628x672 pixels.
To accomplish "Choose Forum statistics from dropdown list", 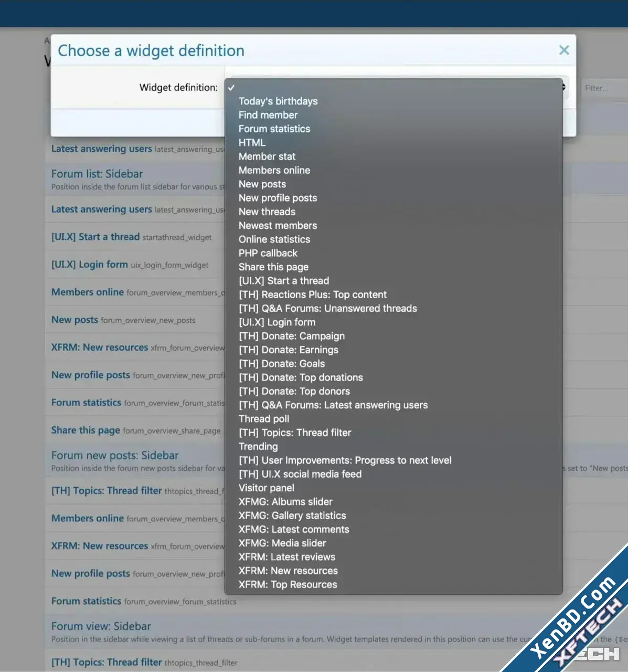I will (393, 129).
